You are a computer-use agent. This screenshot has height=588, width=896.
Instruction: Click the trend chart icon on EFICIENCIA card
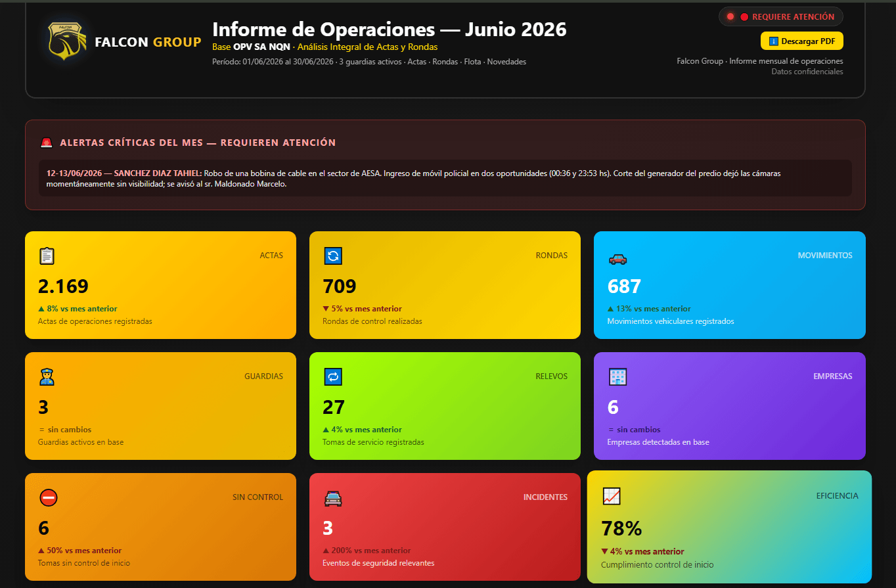click(x=612, y=496)
